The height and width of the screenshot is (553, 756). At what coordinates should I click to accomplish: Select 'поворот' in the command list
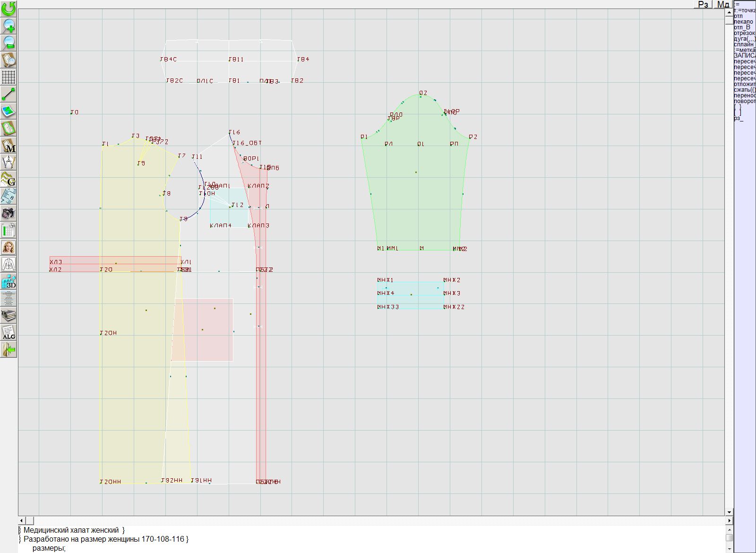(x=745, y=101)
